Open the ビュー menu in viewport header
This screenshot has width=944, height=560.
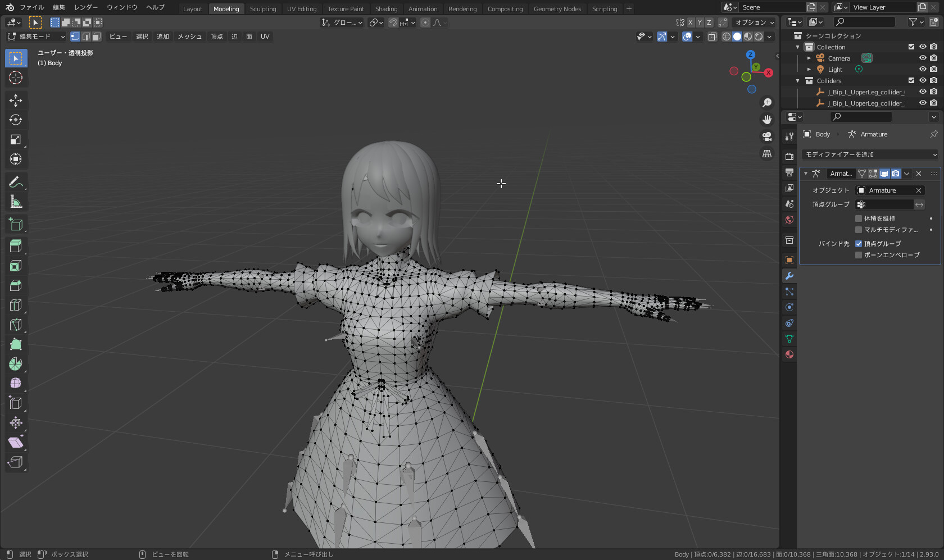click(118, 37)
